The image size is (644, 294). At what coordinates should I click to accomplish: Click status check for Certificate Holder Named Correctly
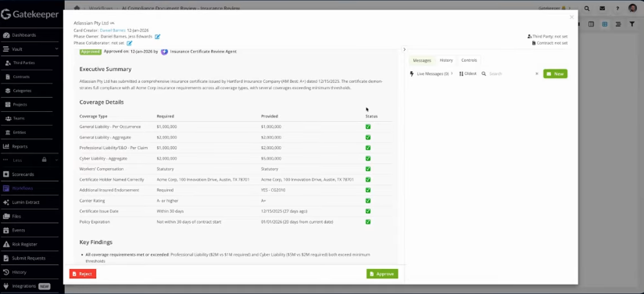(x=368, y=180)
